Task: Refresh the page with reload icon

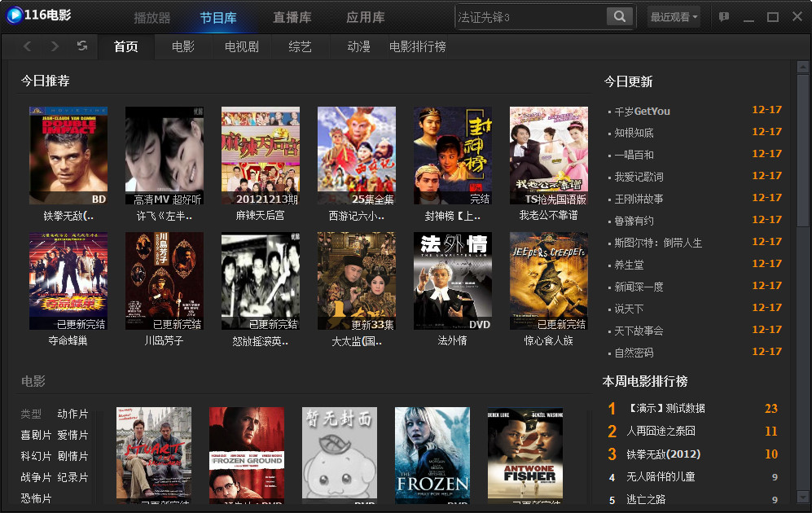Action: (81, 46)
